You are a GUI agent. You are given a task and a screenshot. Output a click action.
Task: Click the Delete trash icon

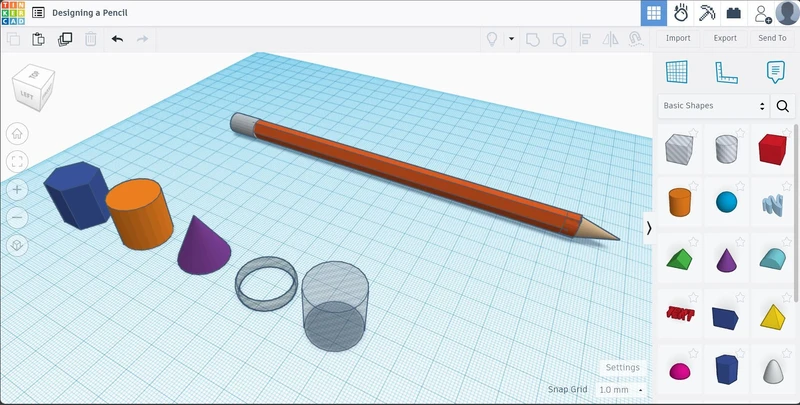click(91, 39)
